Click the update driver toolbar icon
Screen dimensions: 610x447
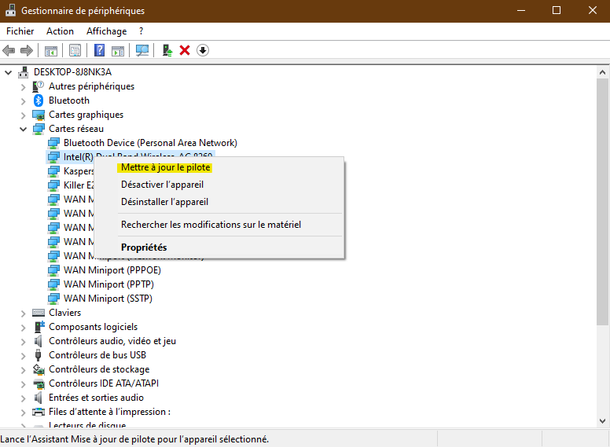tap(167, 51)
